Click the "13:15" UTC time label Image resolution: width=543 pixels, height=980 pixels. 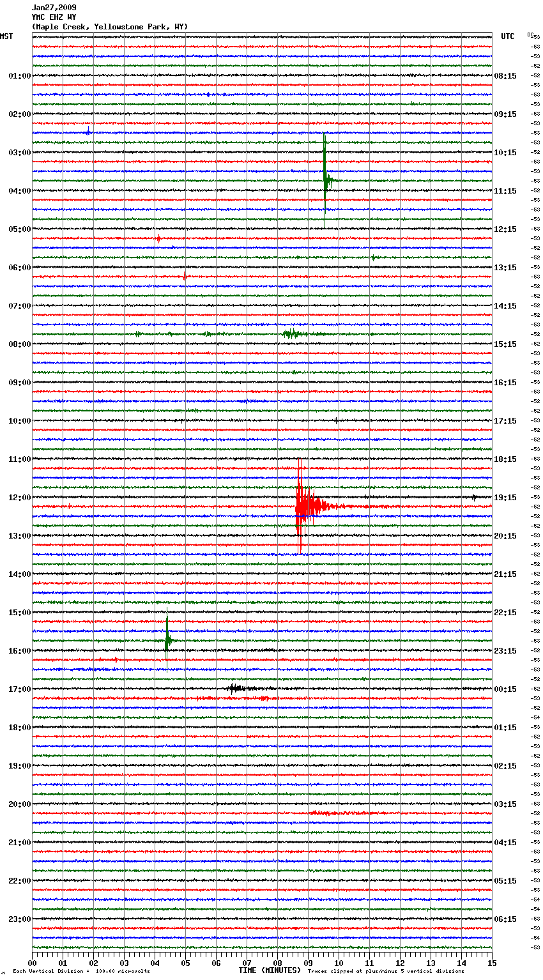click(x=505, y=268)
